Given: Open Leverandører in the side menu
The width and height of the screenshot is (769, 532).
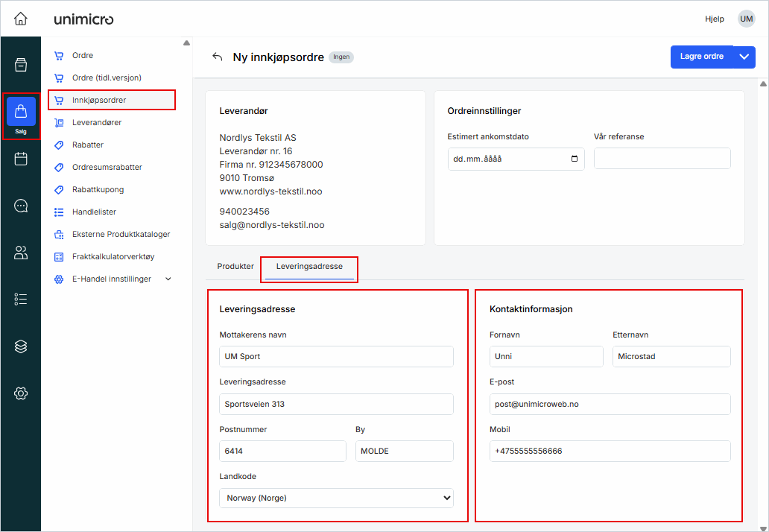Looking at the screenshot, I should point(97,122).
